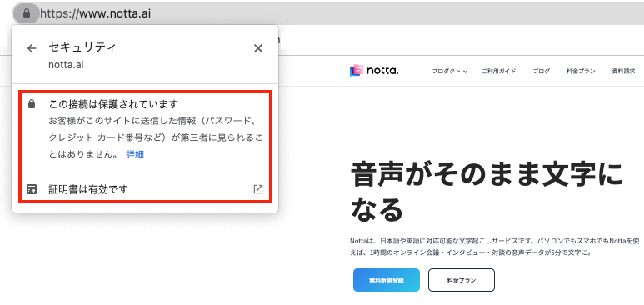Click the certificate icon beside 証明書は有効です

tap(32, 189)
